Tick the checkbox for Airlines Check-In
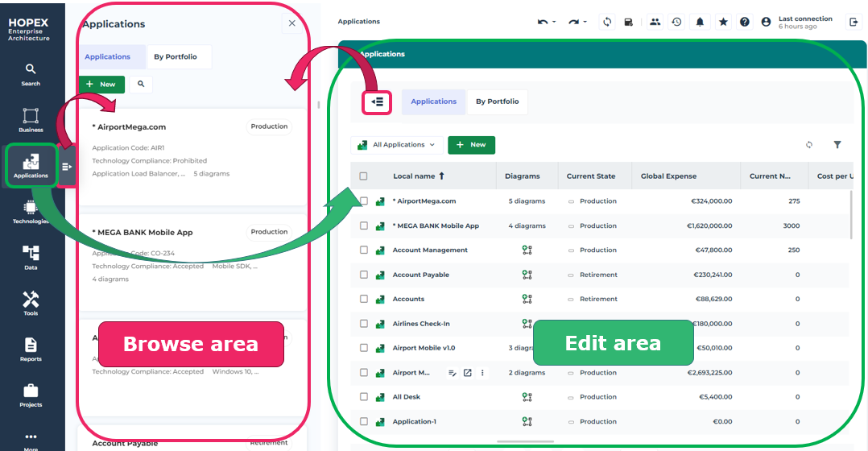Image resolution: width=868 pixels, height=451 pixels. click(364, 324)
